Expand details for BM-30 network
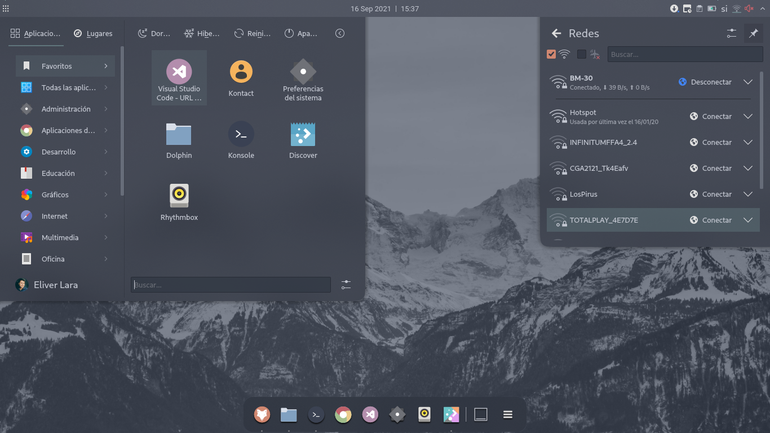Viewport: 770px width, 433px height. tap(747, 82)
